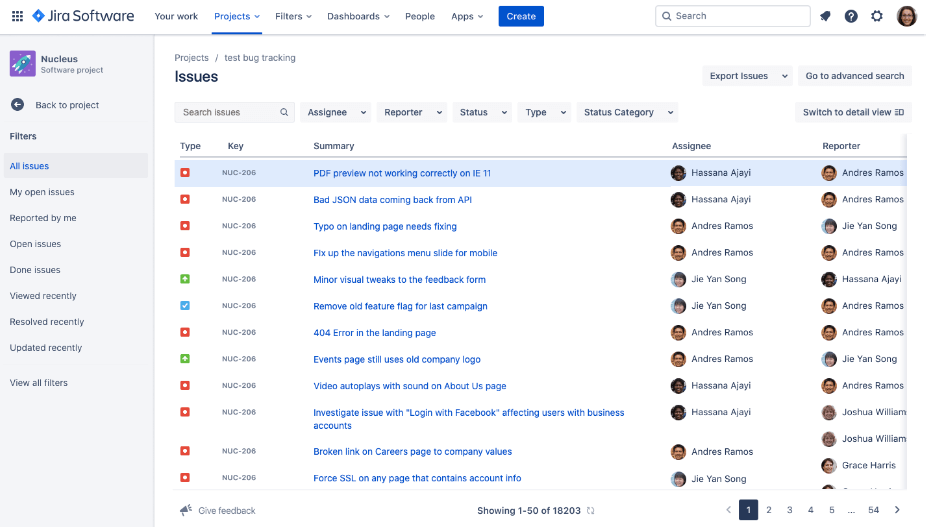Go to the next results page arrow
Screen dimensions: 926x527
point(897,510)
